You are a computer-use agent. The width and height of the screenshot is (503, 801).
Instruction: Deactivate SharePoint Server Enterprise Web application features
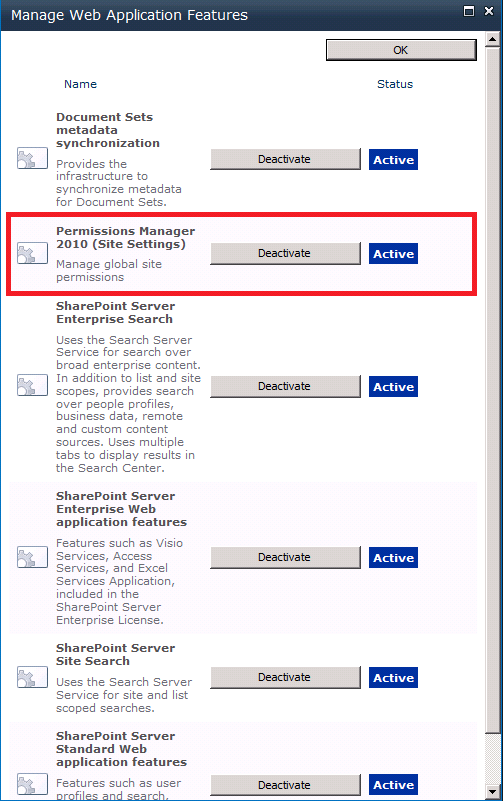(x=285, y=557)
